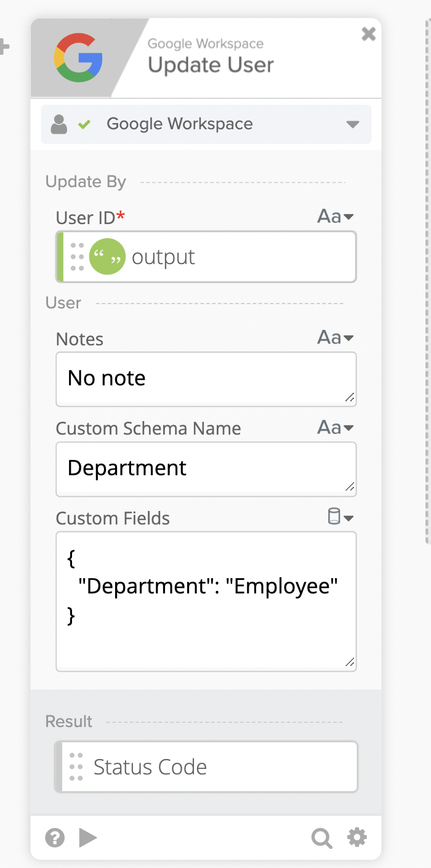Click the Google logo icon in card header
This screenshot has width=431, height=868.
78,57
